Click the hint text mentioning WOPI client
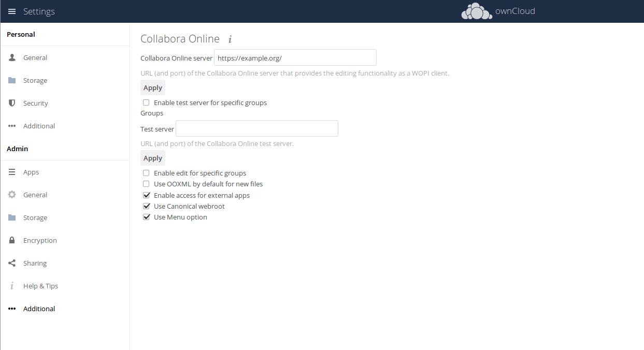The height and width of the screenshot is (350, 644). pyautogui.click(x=295, y=73)
